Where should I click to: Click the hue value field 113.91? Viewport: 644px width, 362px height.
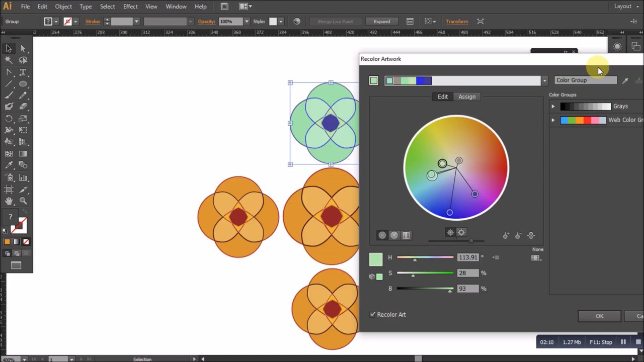(x=468, y=257)
